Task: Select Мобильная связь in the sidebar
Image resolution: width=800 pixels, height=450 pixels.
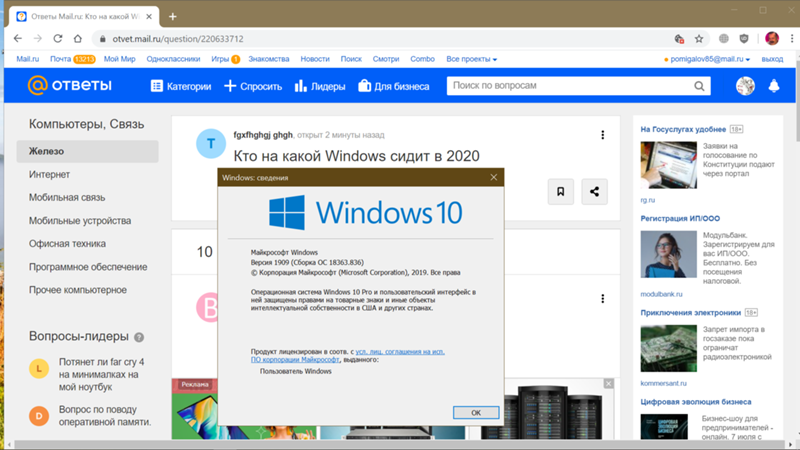Action: point(67,197)
